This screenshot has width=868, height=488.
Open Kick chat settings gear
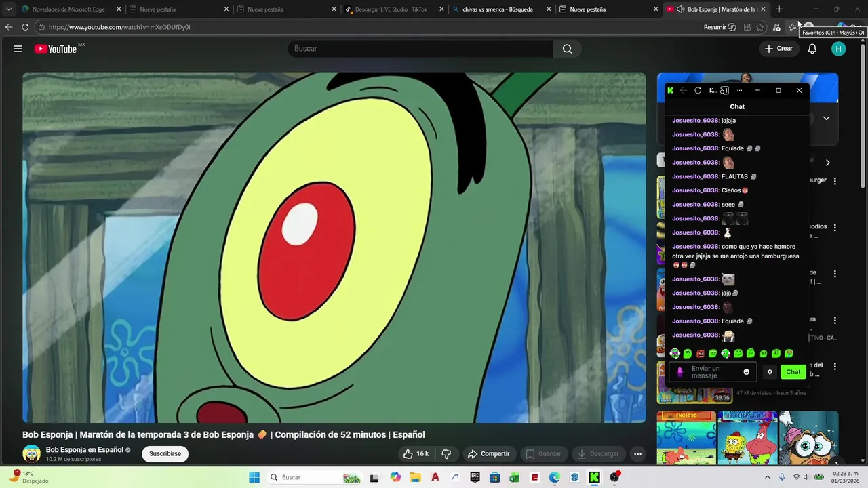[x=770, y=371]
